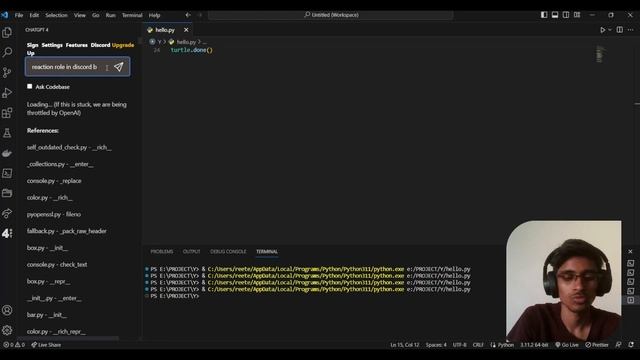The width and height of the screenshot is (640, 360).
Task: Click the editor minimap
Action: 600,54
